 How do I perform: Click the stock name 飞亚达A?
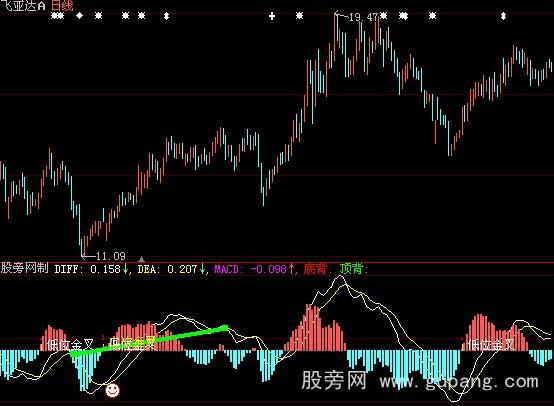(23, 6)
